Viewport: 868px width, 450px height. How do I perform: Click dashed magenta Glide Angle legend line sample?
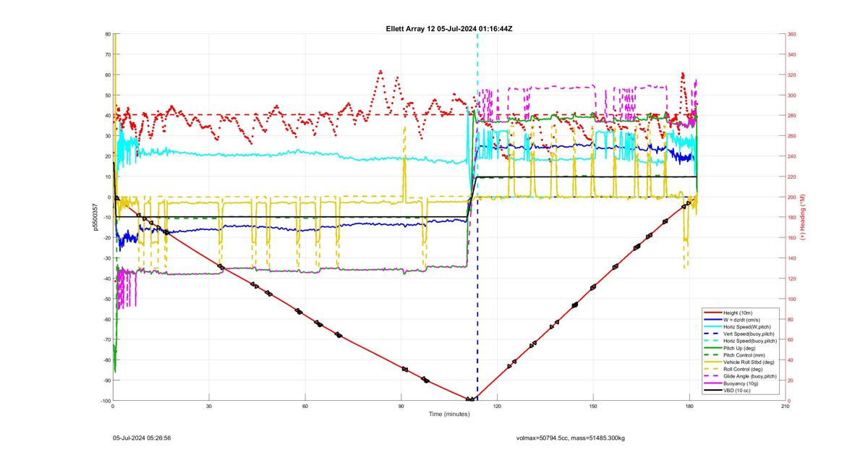pyautogui.click(x=711, y=376)
